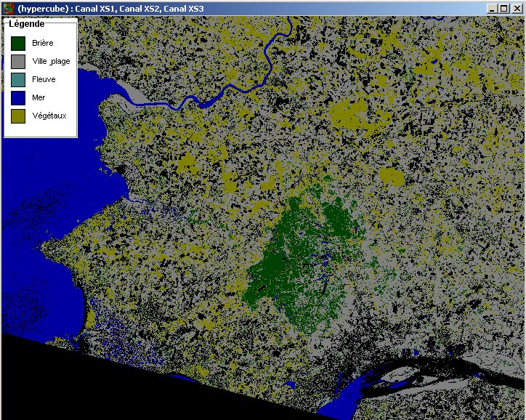The width and height of the screenshot is (526, 420).
Task: Click the 'Mer' legend label
Action: (x=39, y=97)
